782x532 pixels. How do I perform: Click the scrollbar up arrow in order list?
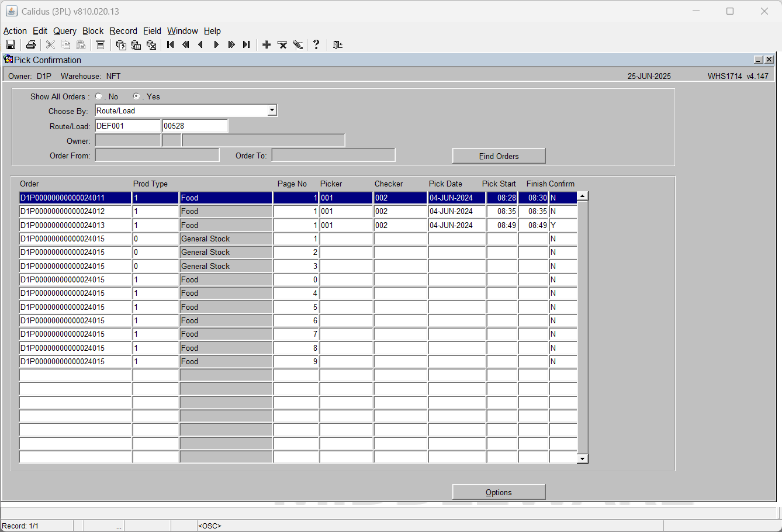click(x=582, y=196)
